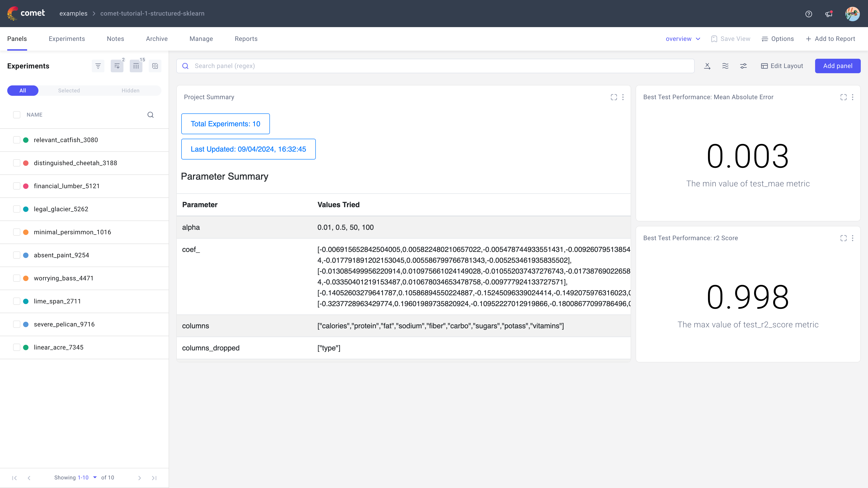Viewport: 868px width, 488px height.
Task: Open the Mean Absolute Error panel options menu
Action: click(x=853, y=97)
